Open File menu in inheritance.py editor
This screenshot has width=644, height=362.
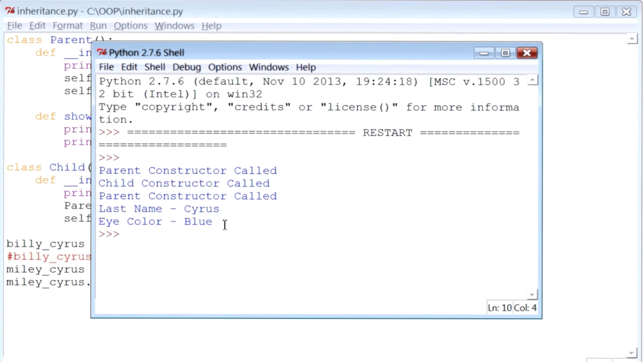pos(14,26)
